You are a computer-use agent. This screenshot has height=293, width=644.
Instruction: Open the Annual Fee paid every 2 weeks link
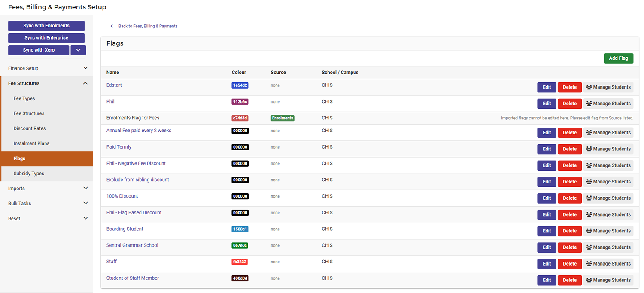[x=139, y=130]
